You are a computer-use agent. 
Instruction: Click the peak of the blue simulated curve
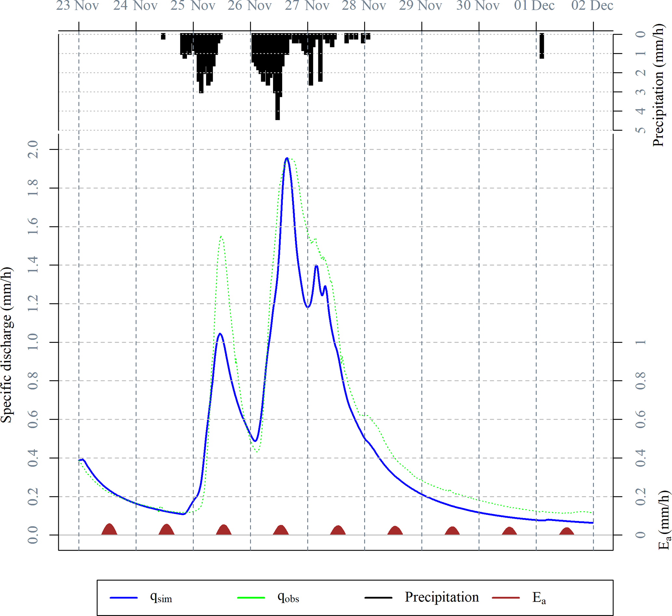pos(287,158)
